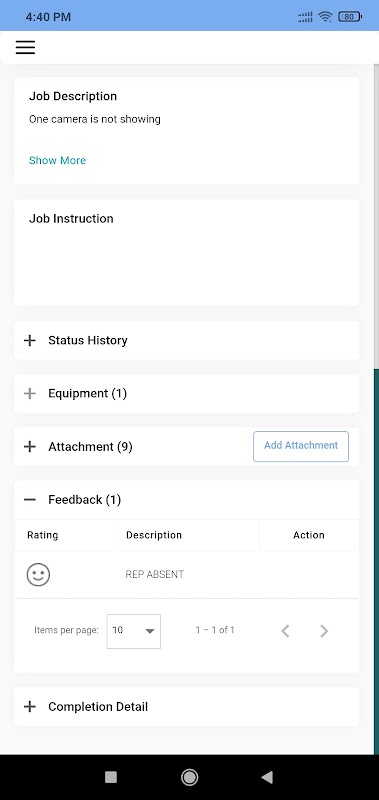Open the hamburger navigation menu
The height and width of the screenshot is (800, 379).
pyautogui.click(x=25, y=47)
